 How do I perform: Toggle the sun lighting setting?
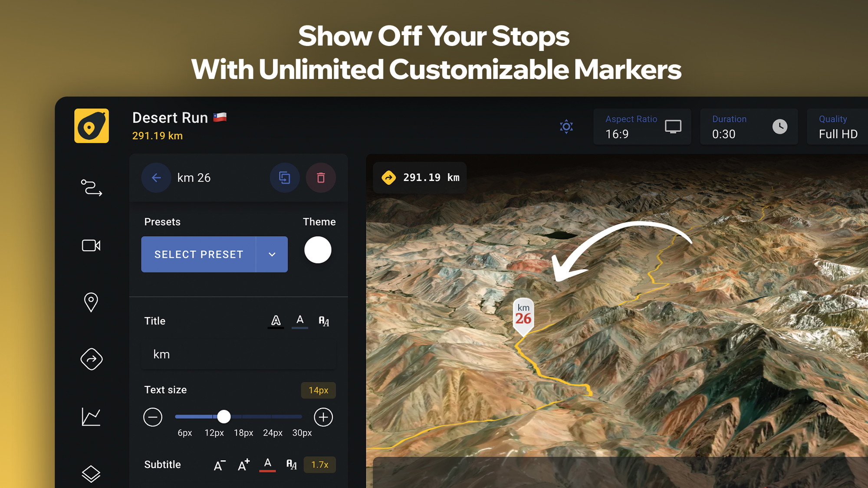566,127
